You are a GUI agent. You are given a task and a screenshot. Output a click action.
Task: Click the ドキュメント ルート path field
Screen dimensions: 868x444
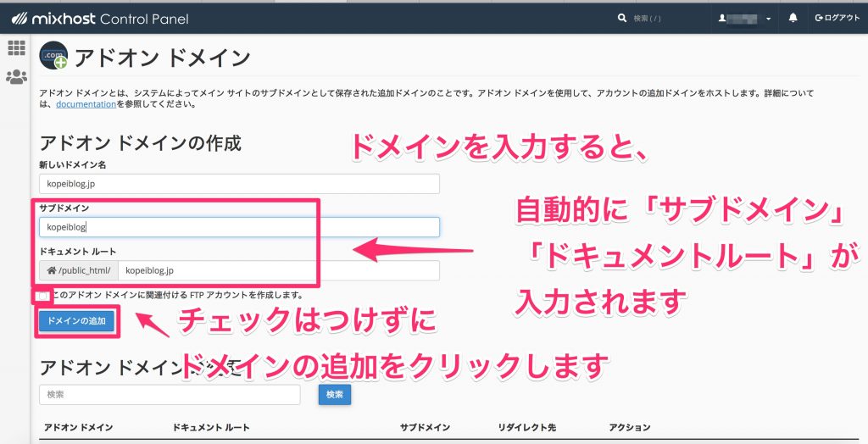pyautogui.click(x=278, y=271)
